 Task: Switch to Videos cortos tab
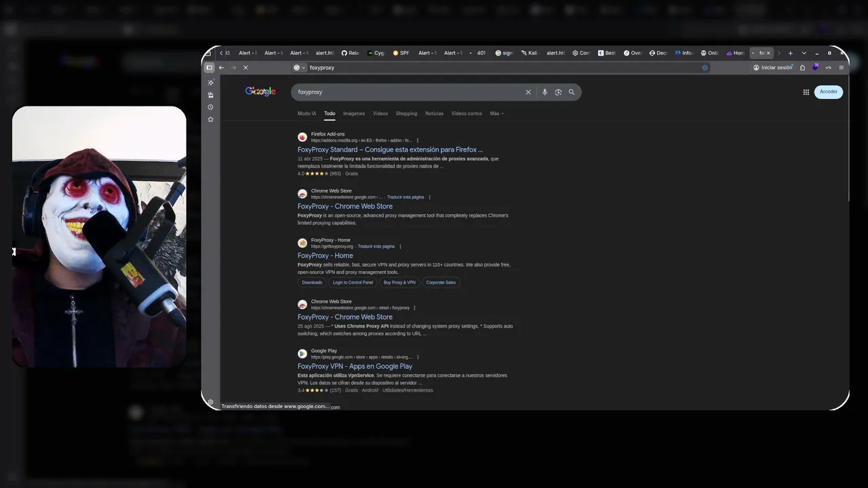tap(467, 114)
